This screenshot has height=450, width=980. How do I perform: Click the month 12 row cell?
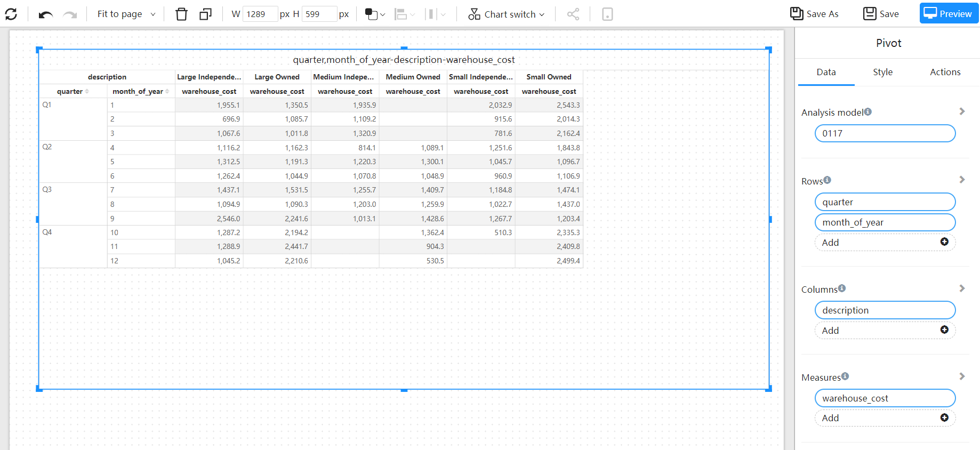(141, 261)
